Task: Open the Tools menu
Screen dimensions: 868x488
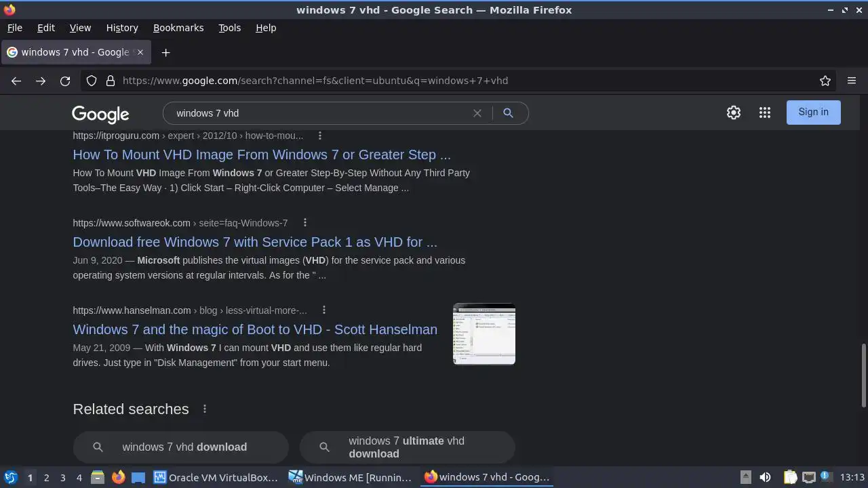Action: 229,28
